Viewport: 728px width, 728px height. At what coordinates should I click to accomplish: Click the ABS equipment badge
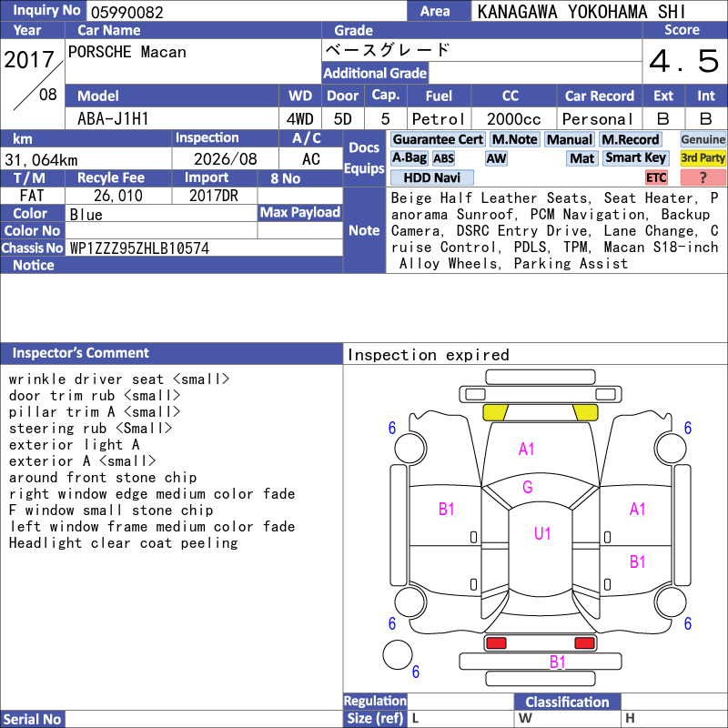click(443, 158)
